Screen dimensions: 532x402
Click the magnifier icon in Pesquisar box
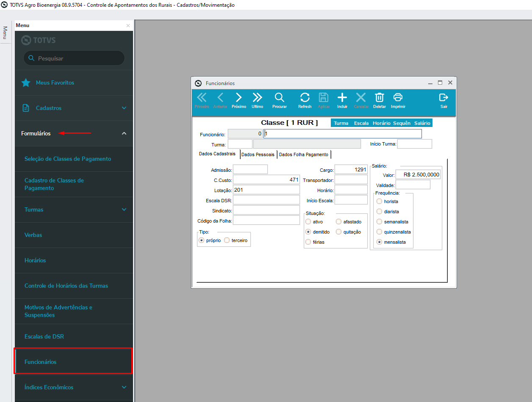31,58
